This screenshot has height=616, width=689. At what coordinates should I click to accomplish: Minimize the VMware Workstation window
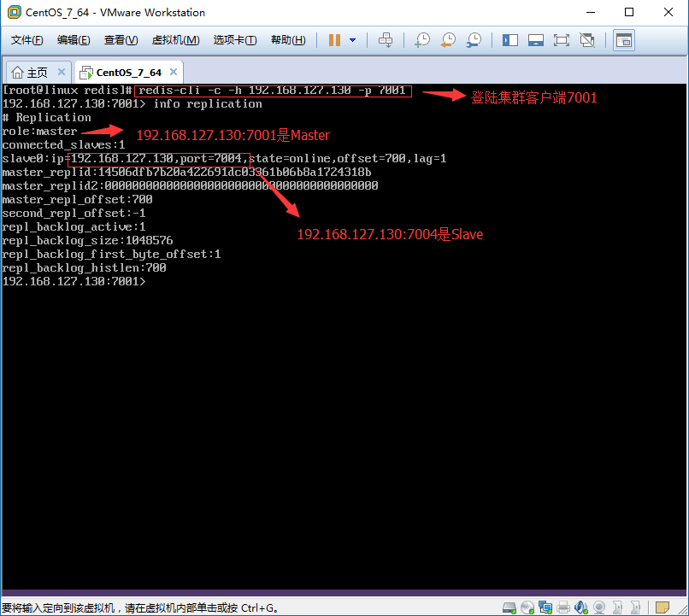point(591,12)
